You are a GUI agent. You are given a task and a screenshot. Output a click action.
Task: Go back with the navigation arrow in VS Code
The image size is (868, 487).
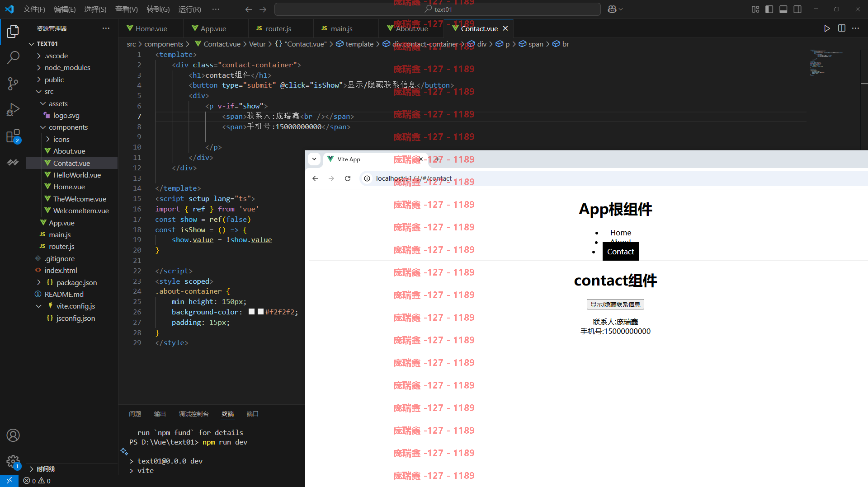click(249, 9)
